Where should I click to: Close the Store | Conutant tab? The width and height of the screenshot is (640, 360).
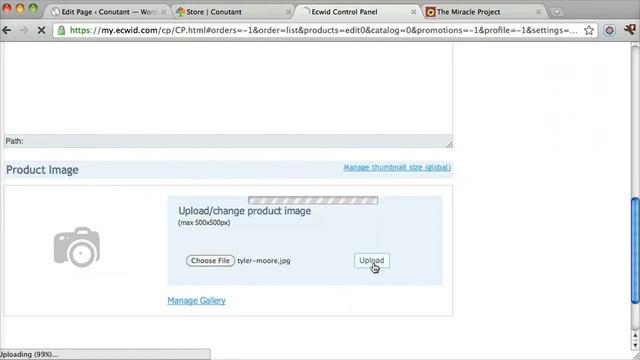click(x=289, y=12)
